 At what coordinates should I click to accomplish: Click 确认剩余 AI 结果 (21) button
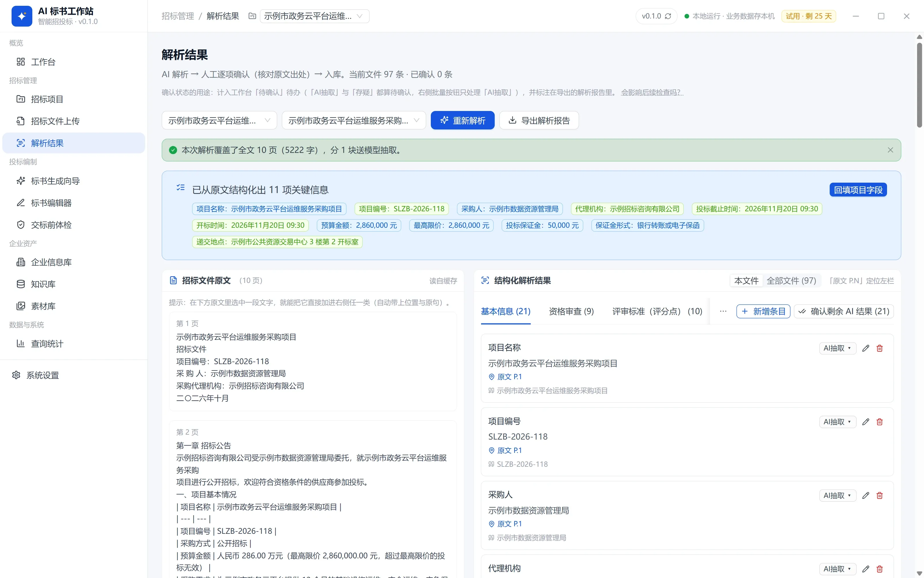click(844, 312)
